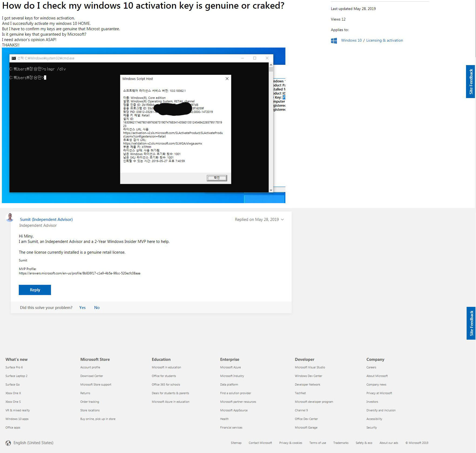Open VR & mixed reality link
476x453 pixels.
coord(18,411)
